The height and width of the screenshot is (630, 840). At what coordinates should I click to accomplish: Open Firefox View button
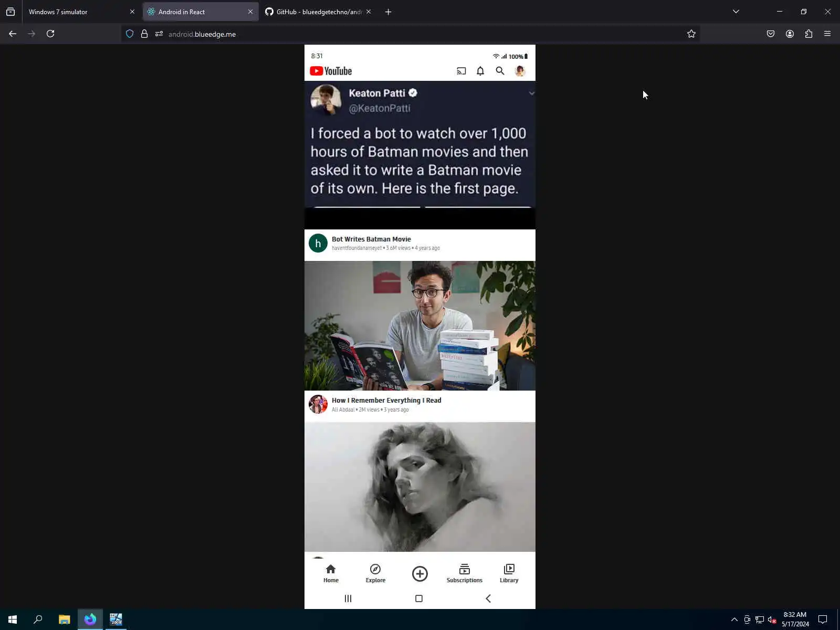click(10, 12)
